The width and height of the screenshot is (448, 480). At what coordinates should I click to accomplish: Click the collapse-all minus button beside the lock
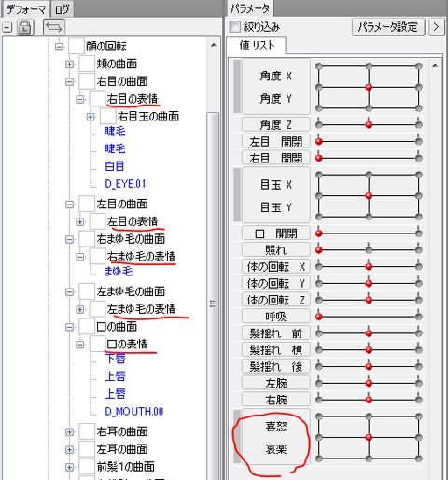(x=7, y=28)
